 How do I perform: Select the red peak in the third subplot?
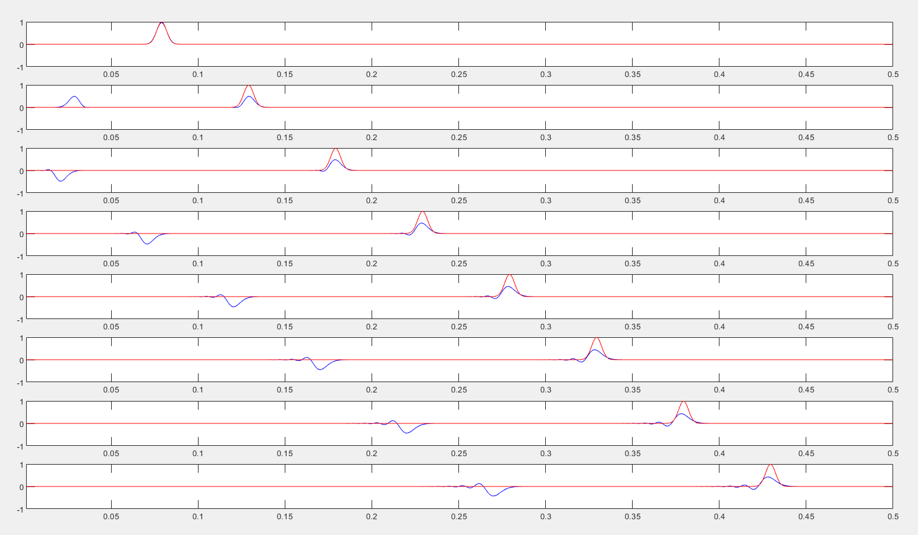(x=336, y=150)
